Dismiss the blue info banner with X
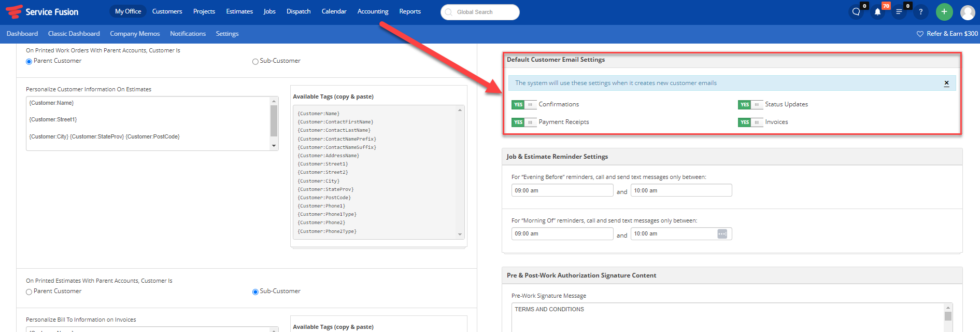980x332 pixels. click(x=946, y=83)
